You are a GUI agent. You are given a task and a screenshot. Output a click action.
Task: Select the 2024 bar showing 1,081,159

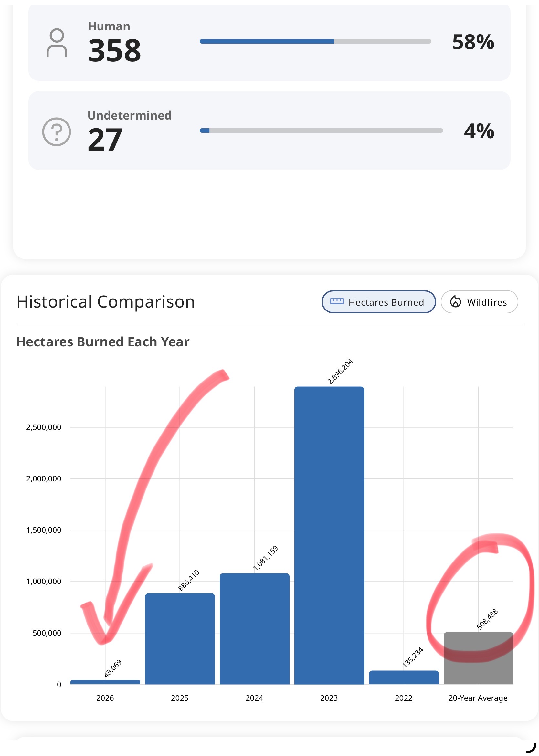coord(255,629)
